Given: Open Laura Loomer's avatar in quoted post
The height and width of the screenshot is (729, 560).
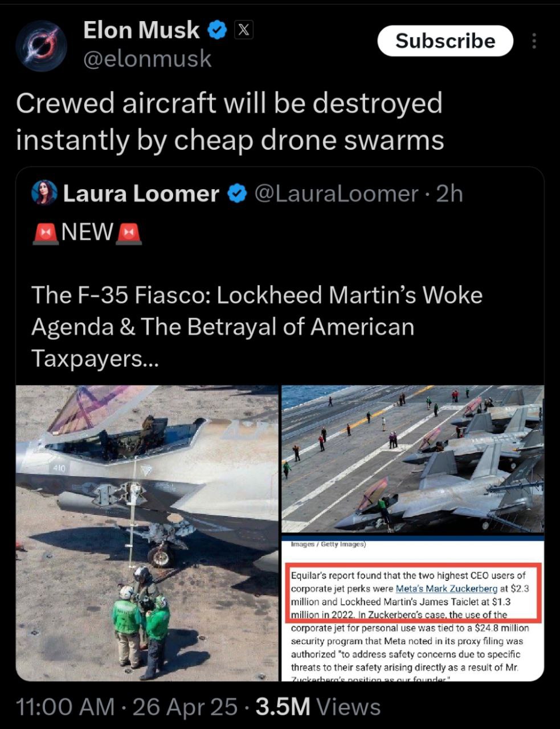Looking at the screenshot, I should (x=44, y=194).
